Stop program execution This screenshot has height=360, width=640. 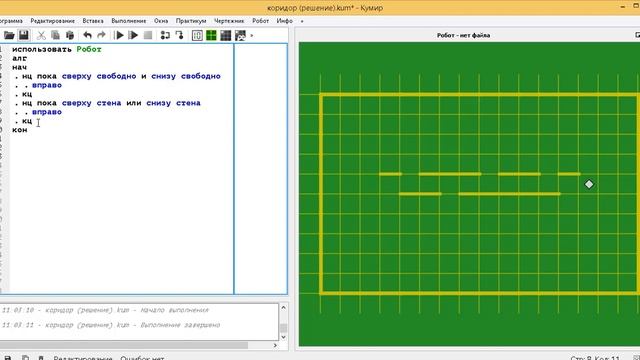pos(148,36)
